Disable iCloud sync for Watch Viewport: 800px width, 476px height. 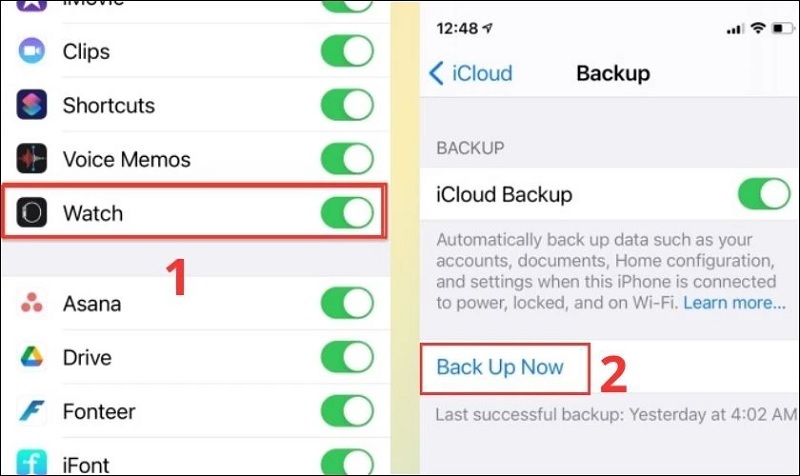coord(347,212)
